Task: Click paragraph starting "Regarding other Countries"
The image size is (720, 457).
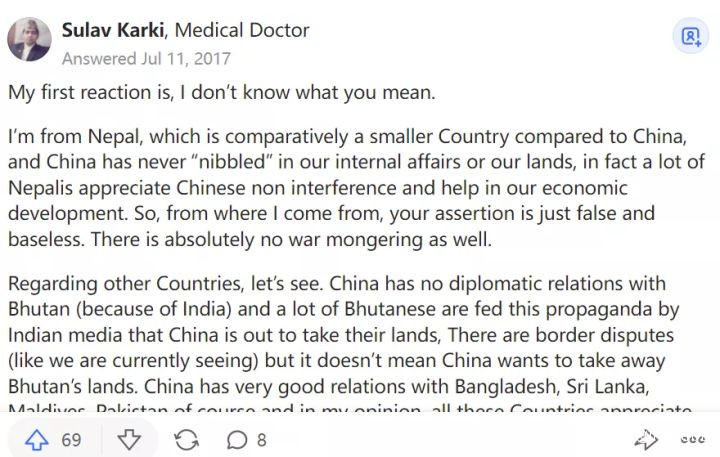Action: coord(350,335)
